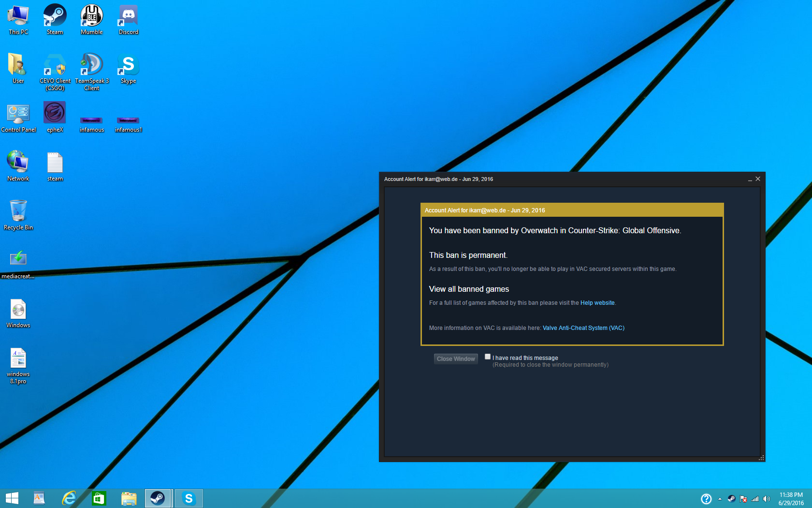
Task: Click the 'View all banned games' heading
Action: [469, 289]
